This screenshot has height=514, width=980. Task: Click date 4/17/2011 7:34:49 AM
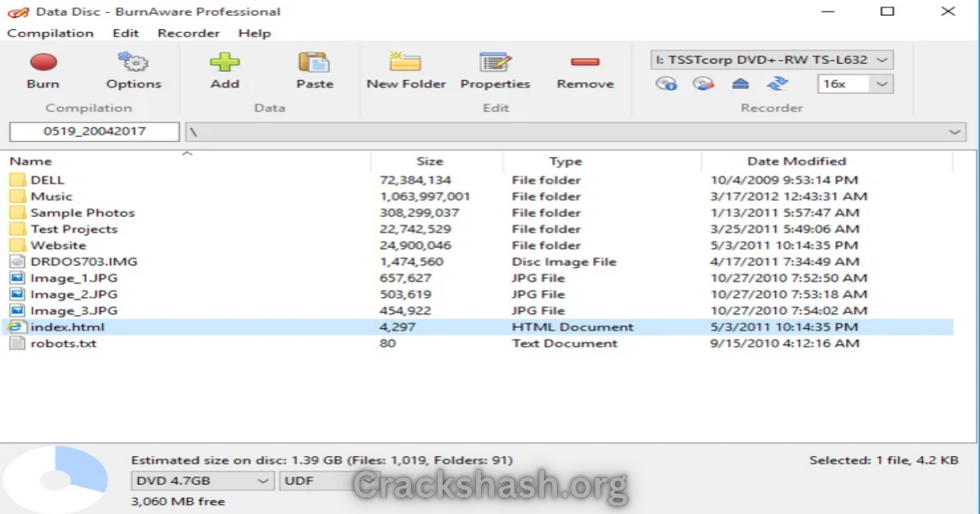[785, 262]
